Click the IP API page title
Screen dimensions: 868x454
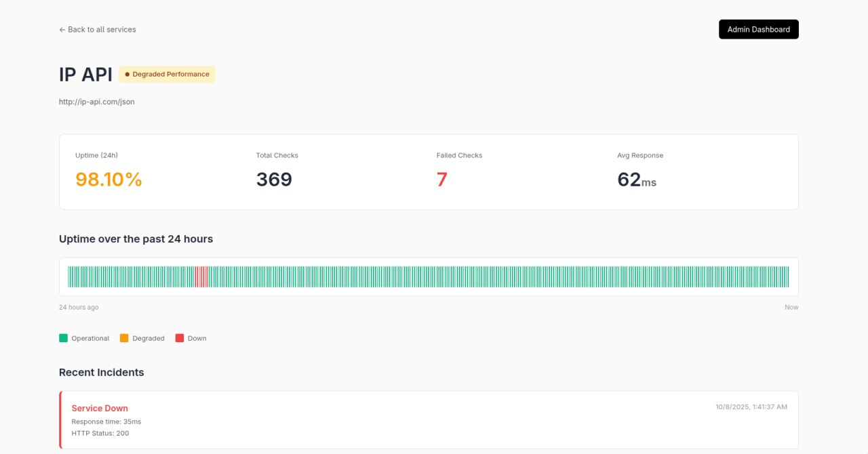[x=85, y=74]
